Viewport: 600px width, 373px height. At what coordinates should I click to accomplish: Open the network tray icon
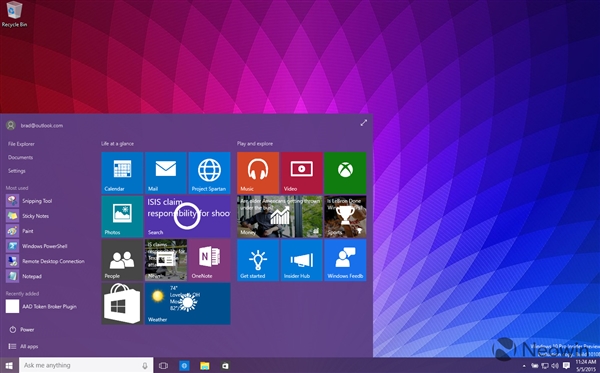[545, 366]
